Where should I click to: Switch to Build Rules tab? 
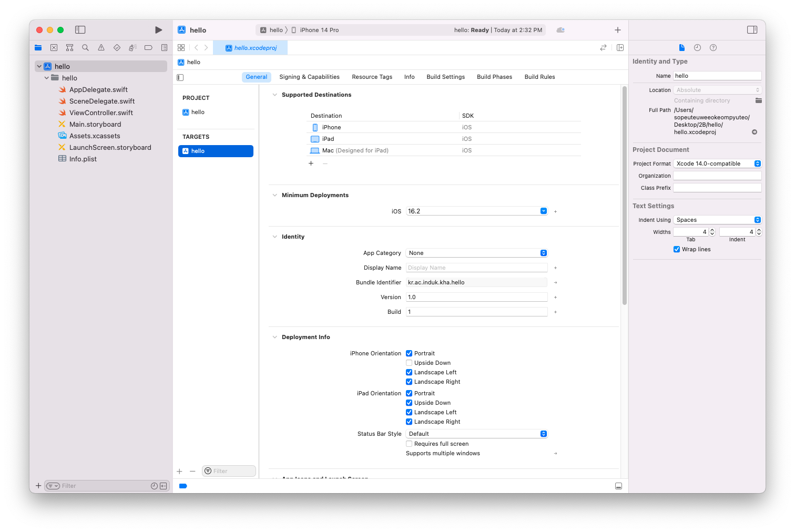click(539, 77)
